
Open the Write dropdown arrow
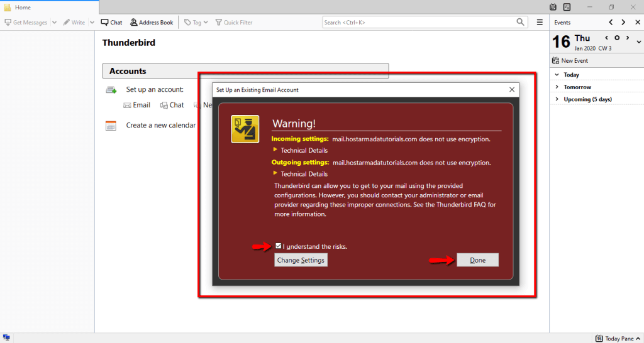coord(92,23)
